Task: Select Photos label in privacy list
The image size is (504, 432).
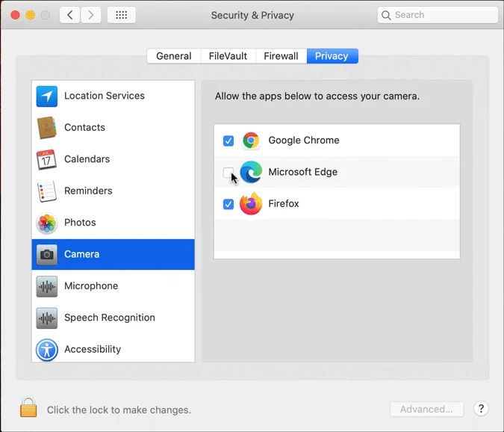Action: click(x=80, y=222)
